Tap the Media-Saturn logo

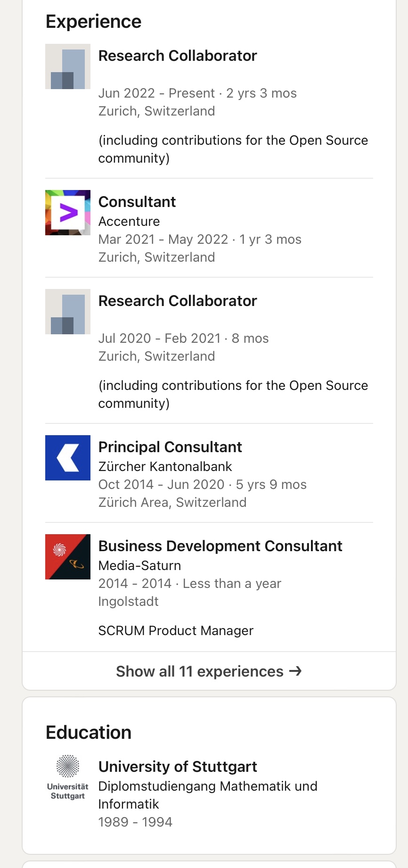point(68,557)
